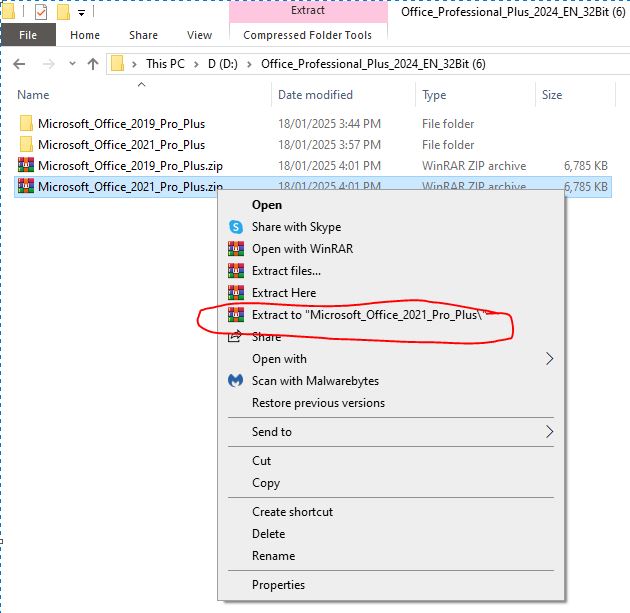Viewport: 630px width, 613px height.
Task: Click the New Folder quick access icon
Action: [63, 12]
